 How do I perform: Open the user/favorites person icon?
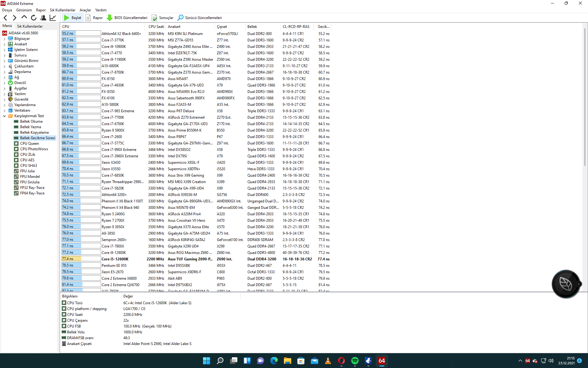pyautogui.click(x=43, y=18)
